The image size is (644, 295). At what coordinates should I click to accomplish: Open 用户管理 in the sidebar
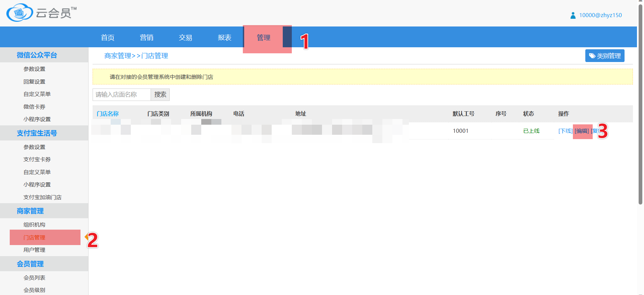point(34,250)
